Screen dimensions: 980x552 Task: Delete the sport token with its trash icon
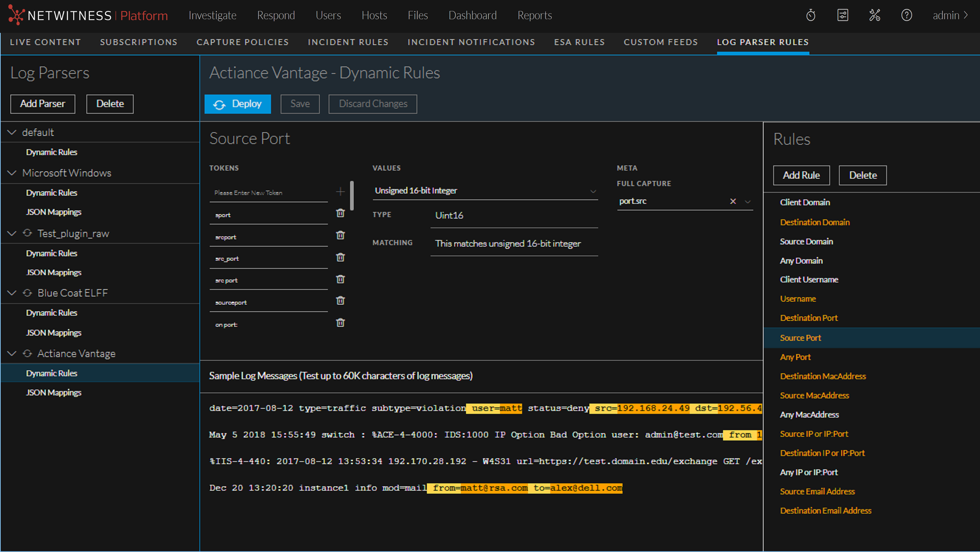click(340, 213)
